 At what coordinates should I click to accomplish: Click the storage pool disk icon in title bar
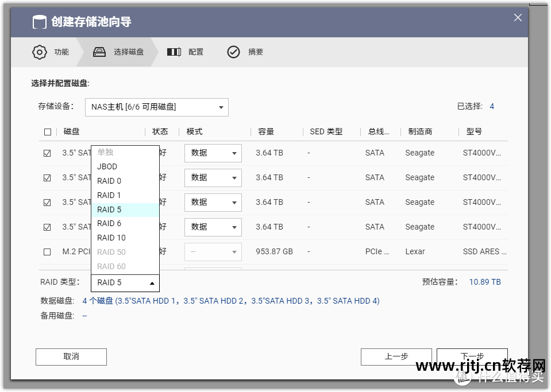click(x=39, y=22)
